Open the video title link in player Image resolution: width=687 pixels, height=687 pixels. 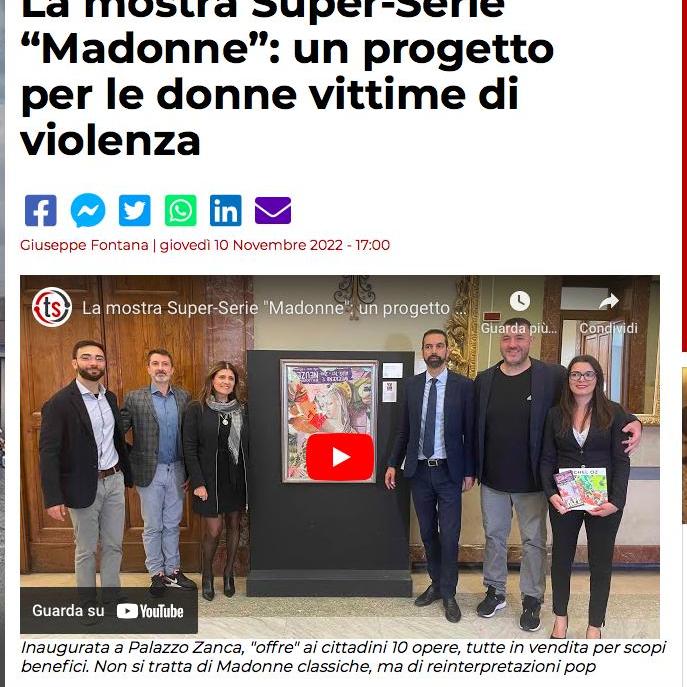click(274, 308)
